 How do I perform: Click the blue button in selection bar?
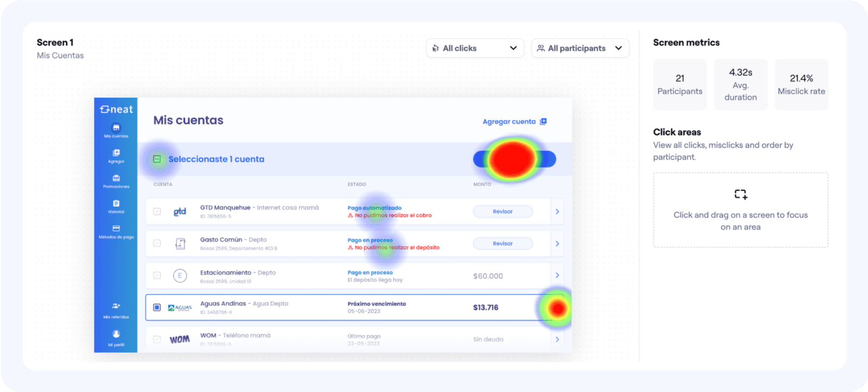(515, 159)
